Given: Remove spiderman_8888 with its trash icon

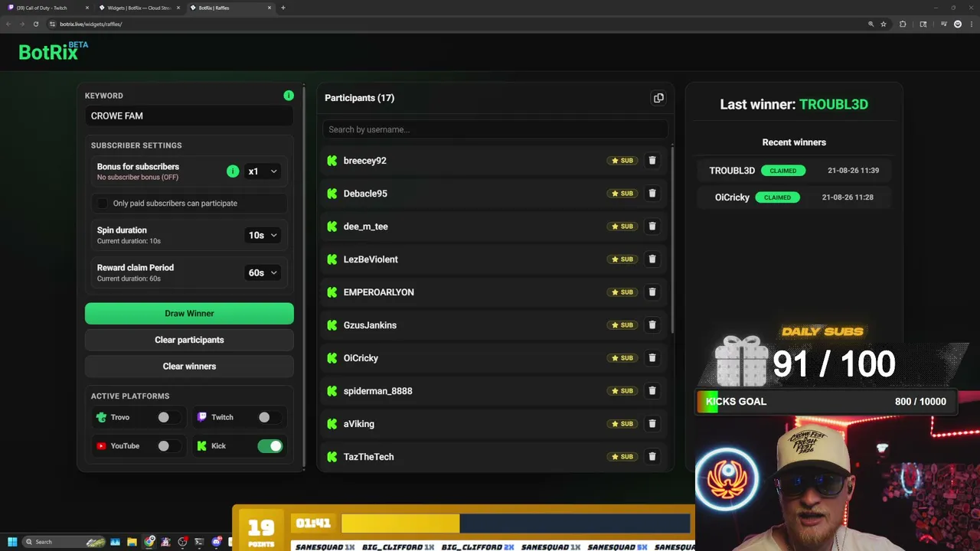Looking at the screenshot, I should pos(652,391).
